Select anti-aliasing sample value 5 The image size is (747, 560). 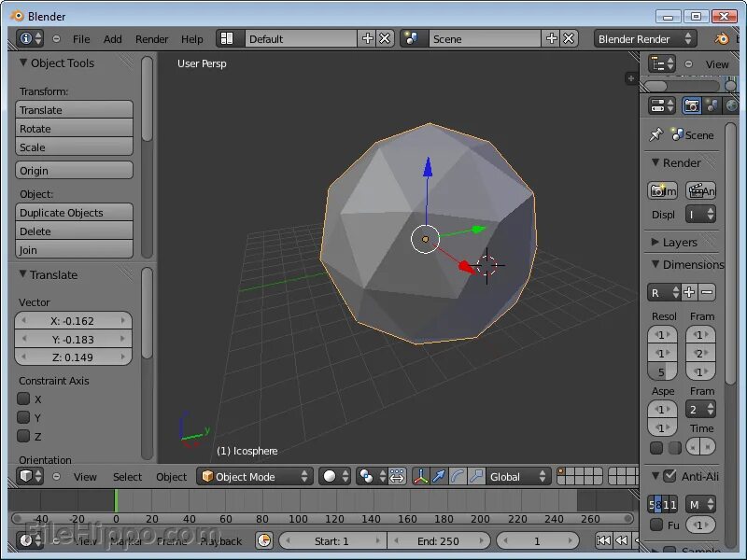[651, 504]
